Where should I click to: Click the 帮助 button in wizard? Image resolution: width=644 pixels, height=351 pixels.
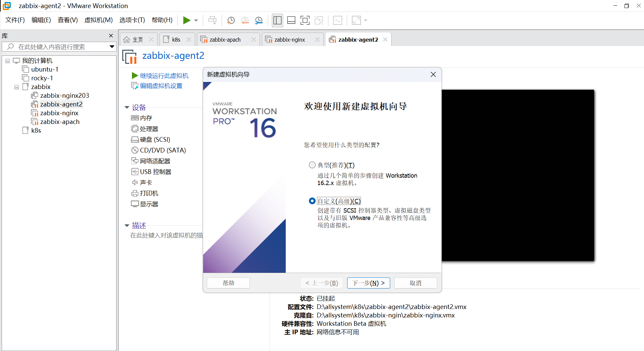(x=228, y=283)
